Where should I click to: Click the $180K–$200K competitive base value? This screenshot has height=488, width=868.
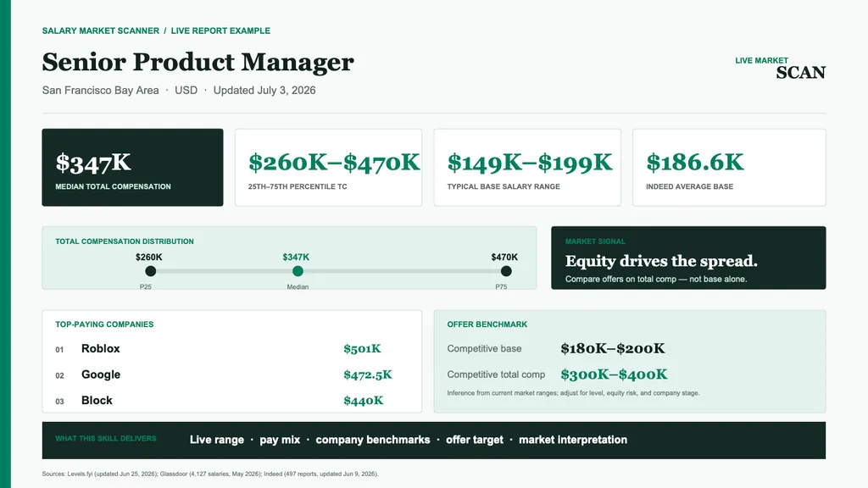click(613, 348)
